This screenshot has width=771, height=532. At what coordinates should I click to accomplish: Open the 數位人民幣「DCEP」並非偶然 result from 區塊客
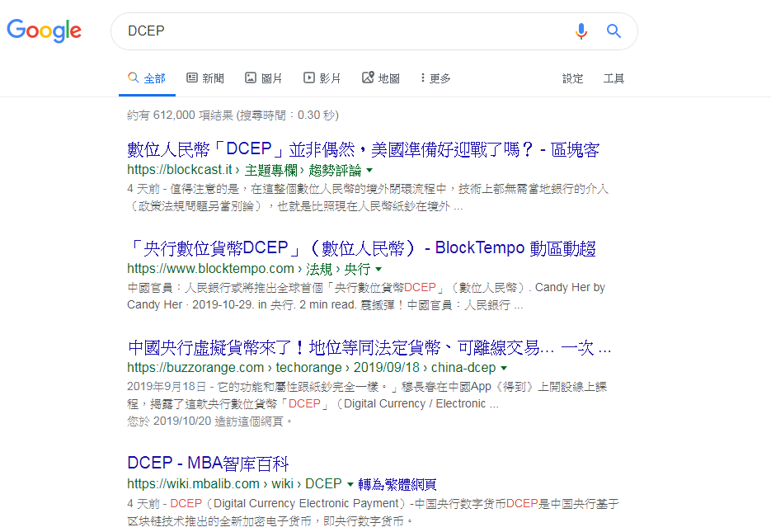point(364,149)
